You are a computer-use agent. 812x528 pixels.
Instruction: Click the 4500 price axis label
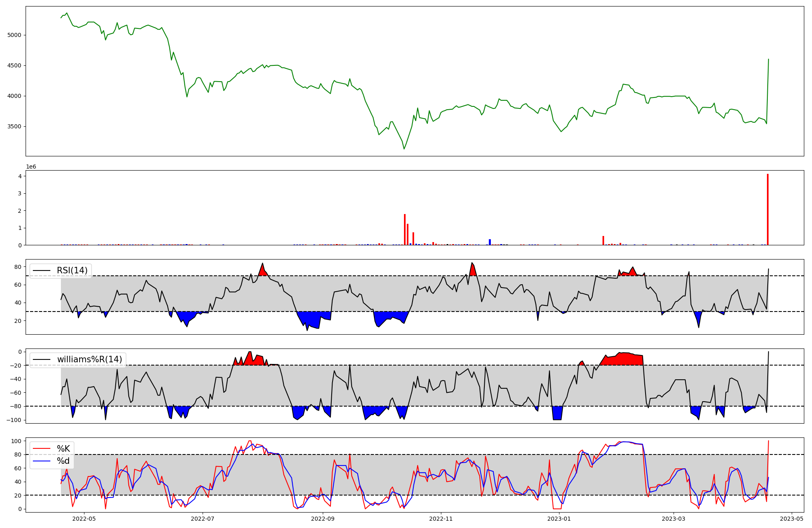[x=14, y=65]
